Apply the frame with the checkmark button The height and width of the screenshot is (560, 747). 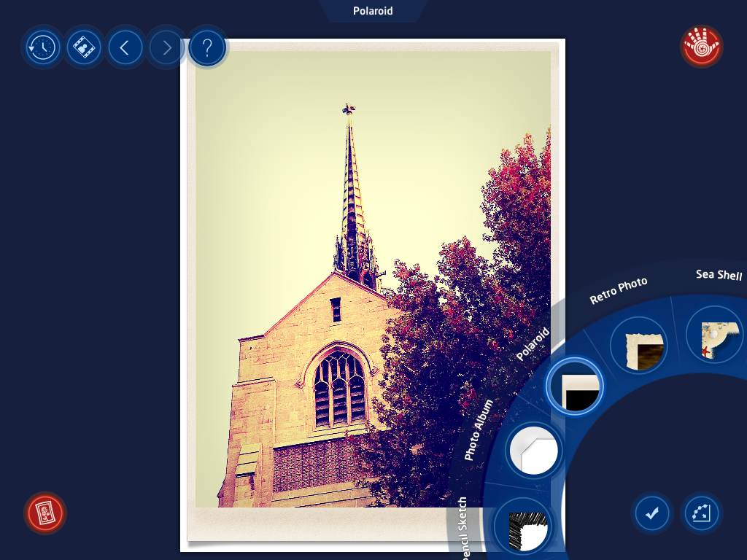(x=652, y=513)
